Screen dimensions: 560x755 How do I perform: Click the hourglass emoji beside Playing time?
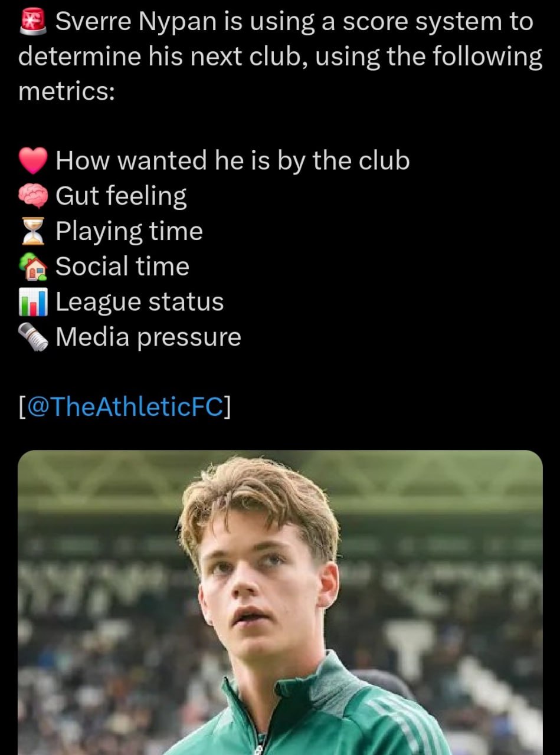[x=33, y=231]
